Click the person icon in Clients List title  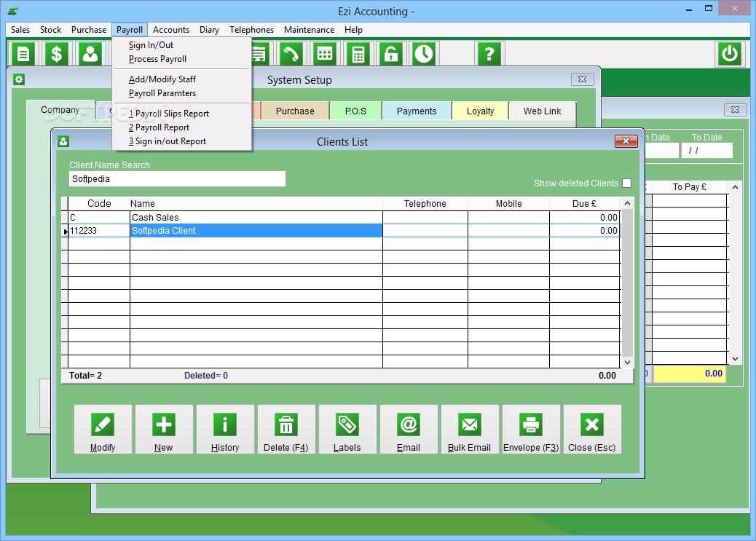click(63, 141)
